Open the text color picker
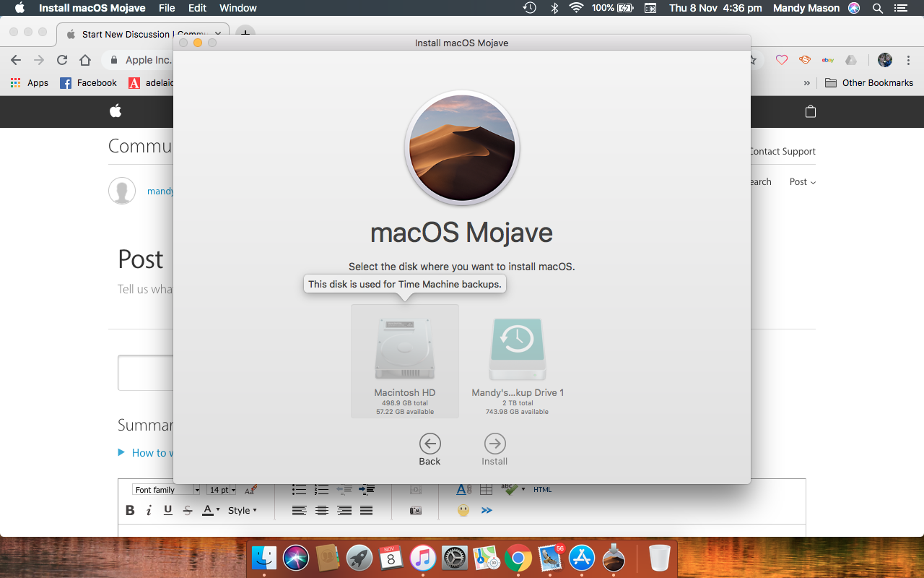Image resolution: width=924 pixels, height=578 pixels. tap(211, 511)
